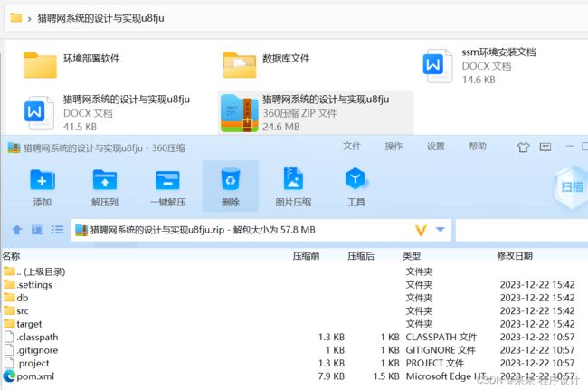Click the 扫描 (Scan) hexagon button
588x390 pixels.
click(x=572, y=186)
